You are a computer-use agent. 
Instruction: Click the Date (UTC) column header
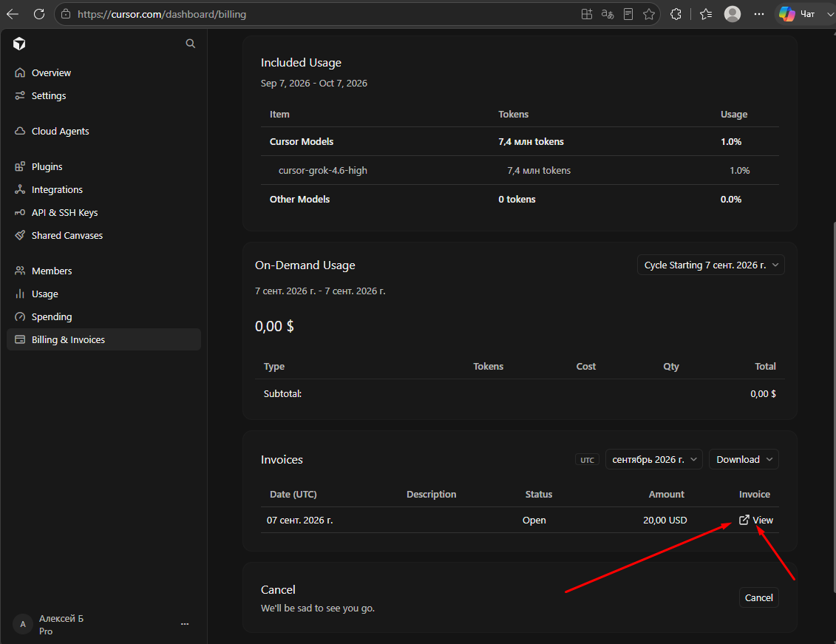[x=293, y=494]
